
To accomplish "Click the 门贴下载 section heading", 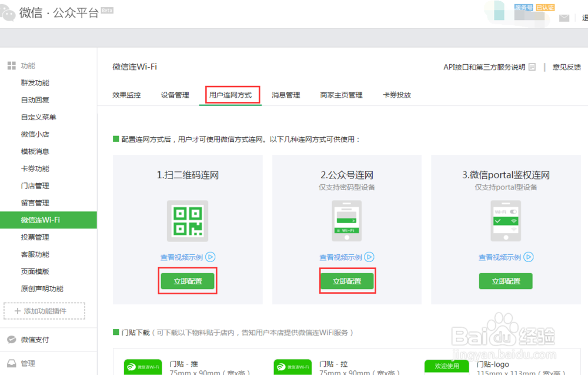I will point(135,333).
